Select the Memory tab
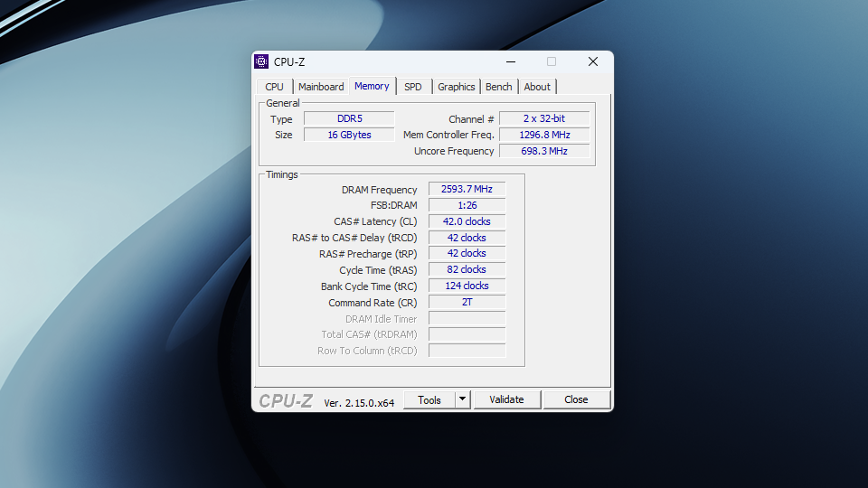 point(372,86)
